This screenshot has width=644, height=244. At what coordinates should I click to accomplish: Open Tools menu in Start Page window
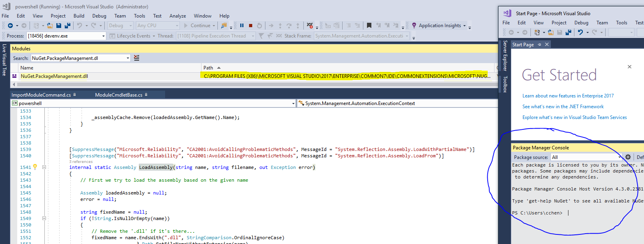(621, 23)
